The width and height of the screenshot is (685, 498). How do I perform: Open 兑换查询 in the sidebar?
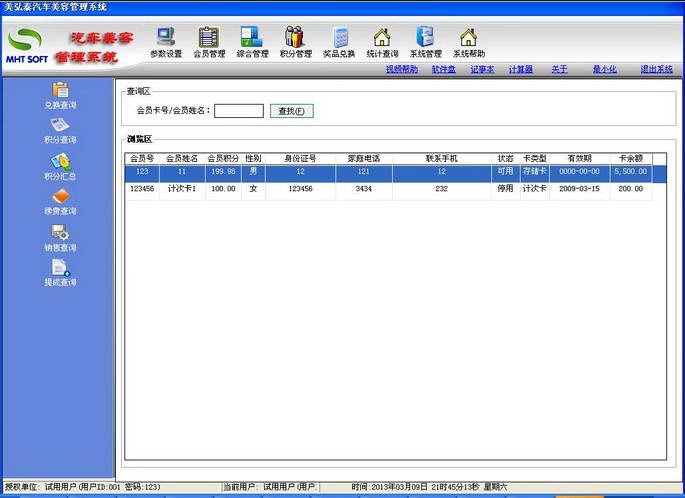coord(60,96)
